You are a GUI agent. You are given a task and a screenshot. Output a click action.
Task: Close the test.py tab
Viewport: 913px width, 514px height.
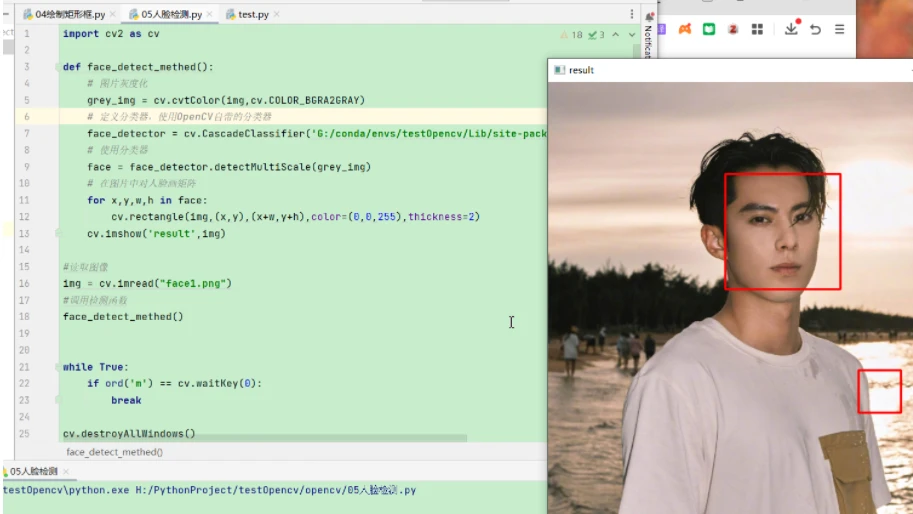277,14
